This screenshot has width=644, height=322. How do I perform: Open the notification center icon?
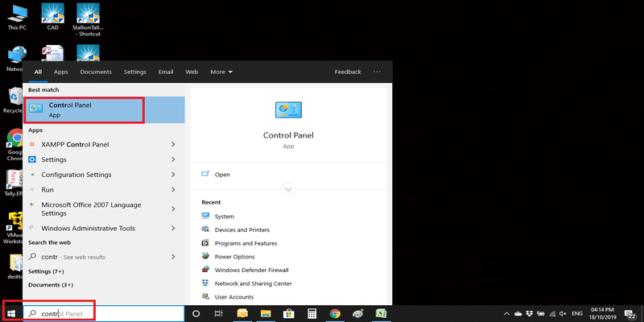pos(631,313)
